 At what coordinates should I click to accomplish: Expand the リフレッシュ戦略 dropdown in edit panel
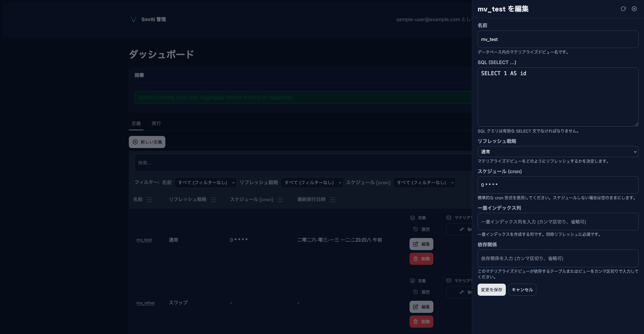click(x=558, y=152)
